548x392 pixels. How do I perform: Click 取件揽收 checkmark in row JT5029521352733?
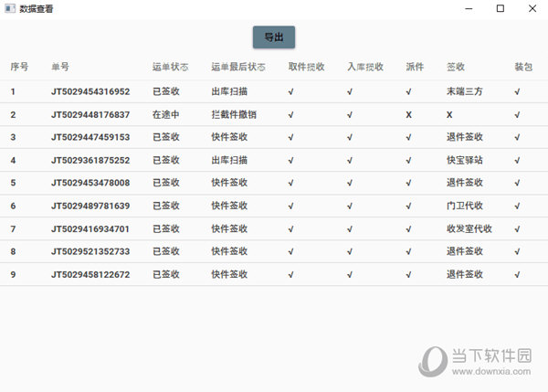pos(290,251)
